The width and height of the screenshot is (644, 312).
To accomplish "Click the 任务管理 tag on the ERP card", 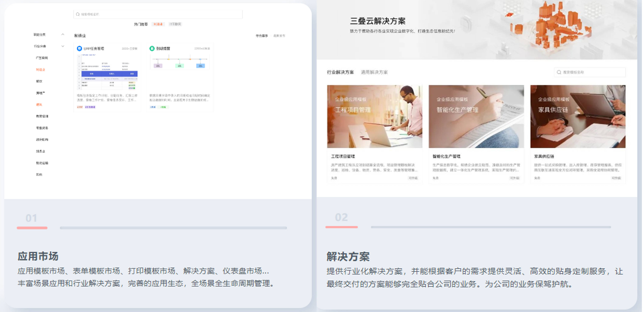I will pyautogui.click(x=90, y=107).
